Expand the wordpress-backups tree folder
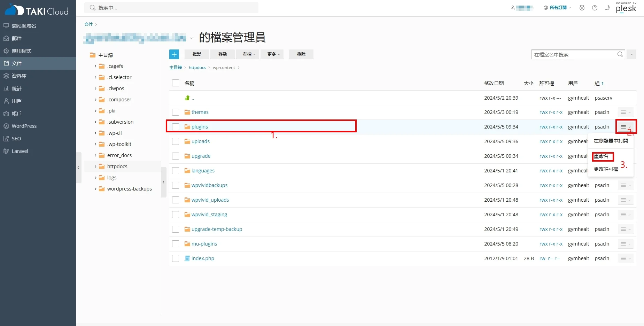Screen dimensions: 644x326 click(95, 189)
